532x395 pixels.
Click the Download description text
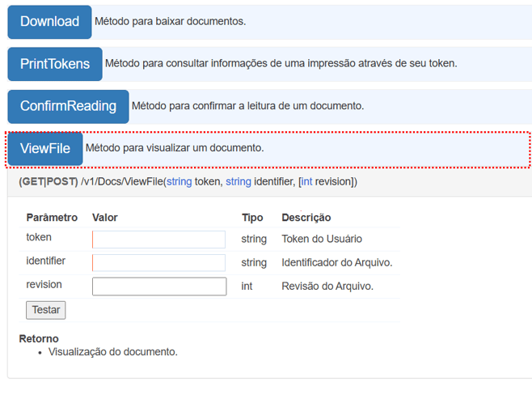pyautogui.click(x=170, y=22)
